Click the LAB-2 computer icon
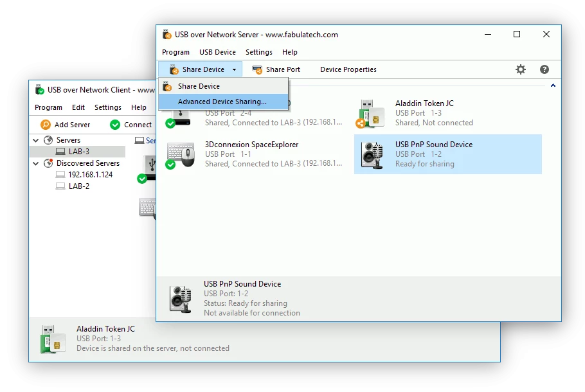 (60, 186)
